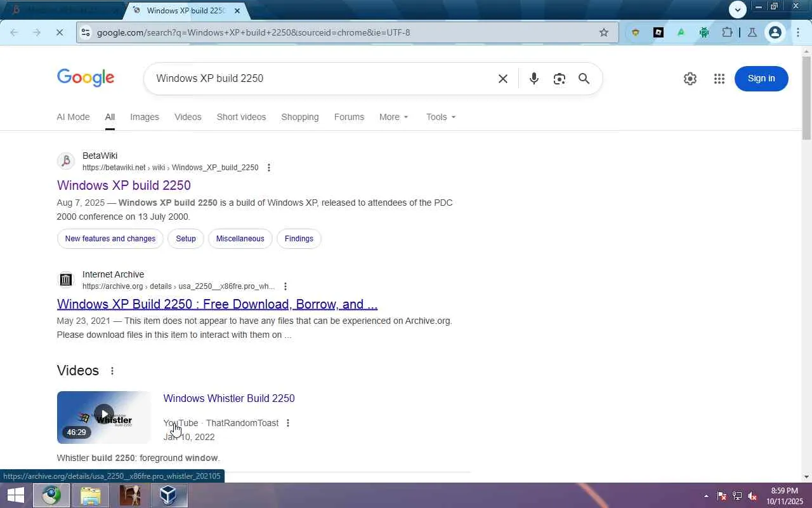Switch to the Shopping tab
The image size is (812, 508).
300,117
